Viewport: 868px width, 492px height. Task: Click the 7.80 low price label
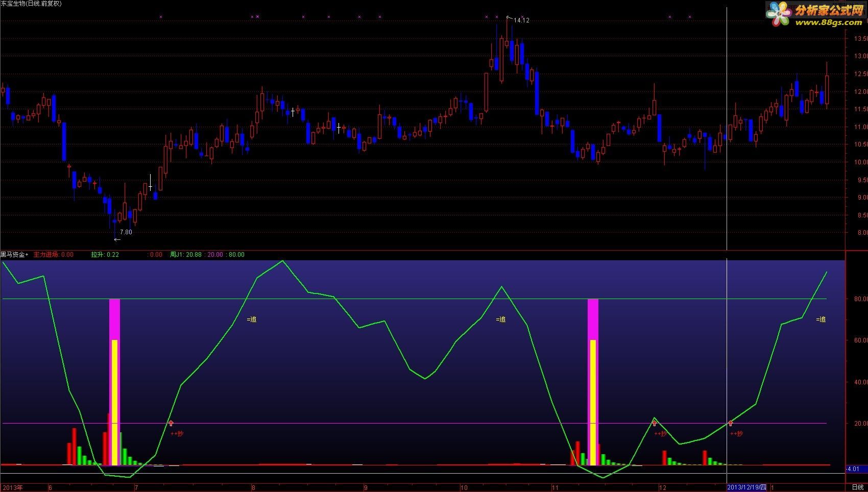[126, 232]
